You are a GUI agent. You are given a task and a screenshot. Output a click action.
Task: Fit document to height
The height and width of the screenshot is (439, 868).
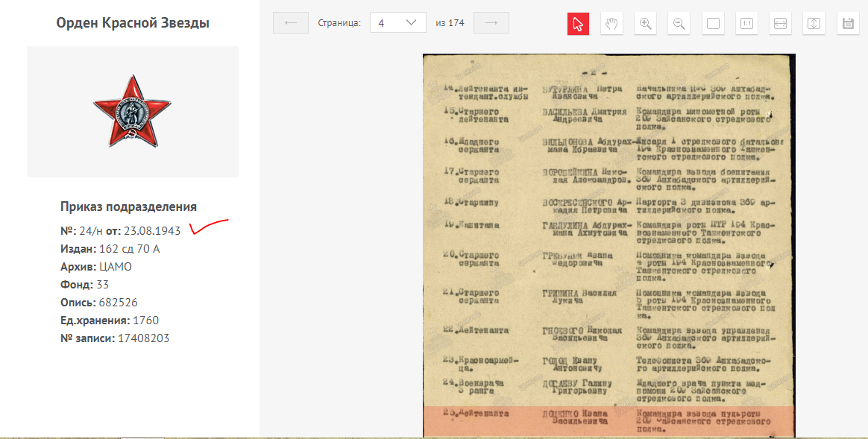(814, 23)
